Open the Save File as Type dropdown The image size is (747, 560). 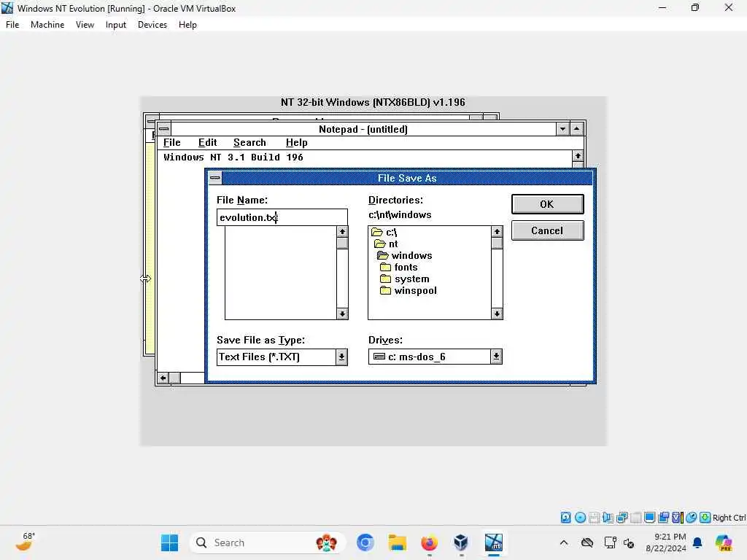point(341,357)
